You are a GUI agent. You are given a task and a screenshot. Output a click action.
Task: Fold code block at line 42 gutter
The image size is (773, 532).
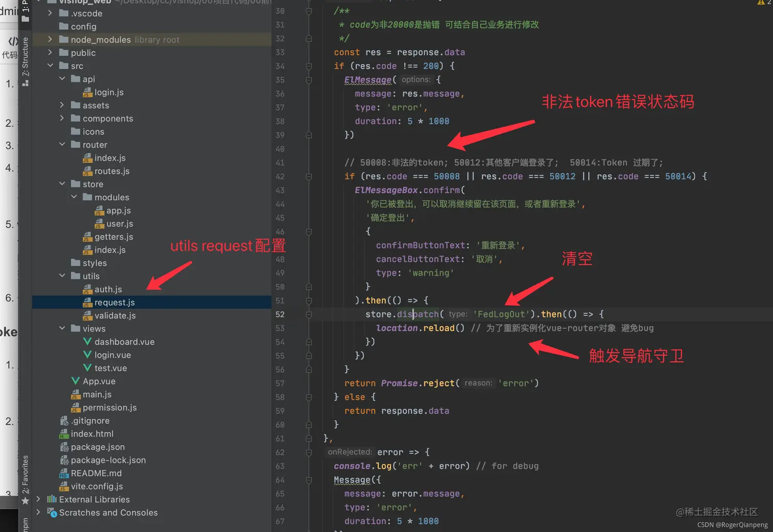tap(309, 177)
